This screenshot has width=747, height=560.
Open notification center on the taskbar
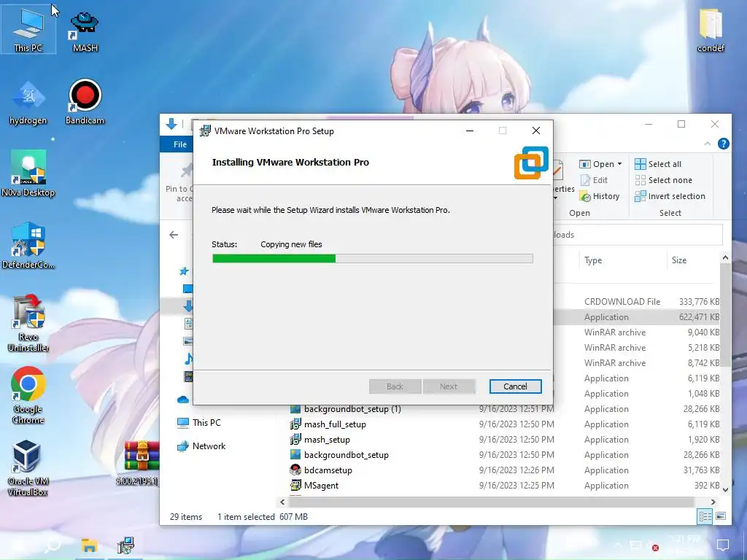[x=723, y=545]
